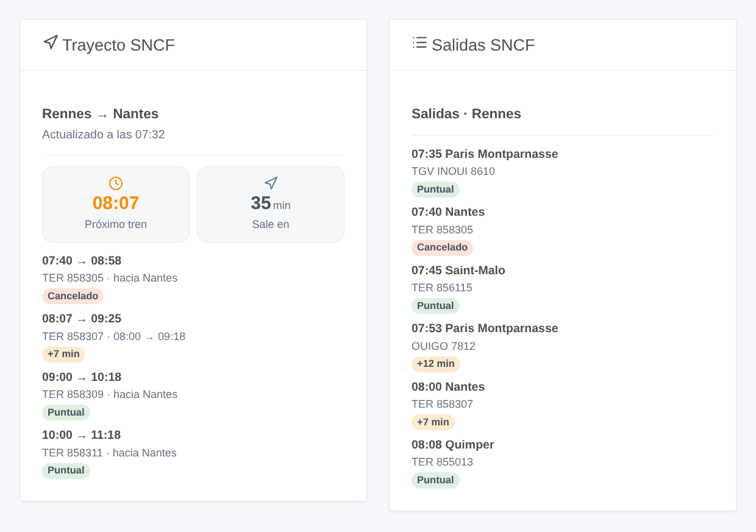Viewport: 756px width, 532px height.
Task: Click the 'Sale en' label
Action: 271,224
